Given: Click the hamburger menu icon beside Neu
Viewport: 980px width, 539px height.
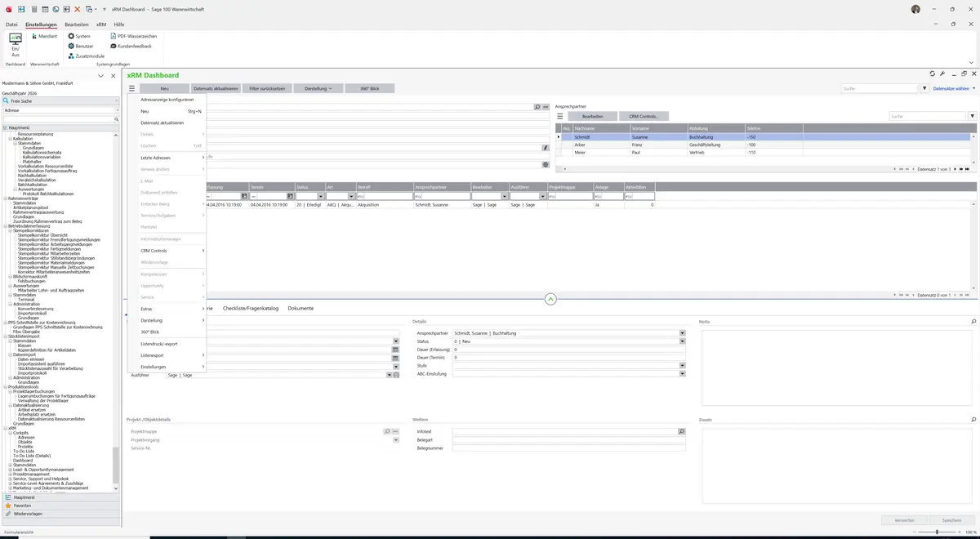Looking at the screenshot, I should click(x=131, y=88).
